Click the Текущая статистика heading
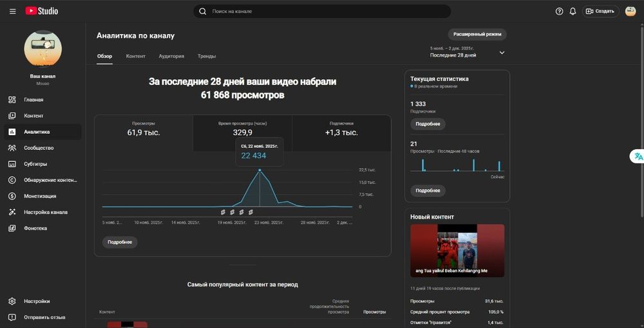The height and width of the screenshot is (328, 644). [x=439, y=78]
